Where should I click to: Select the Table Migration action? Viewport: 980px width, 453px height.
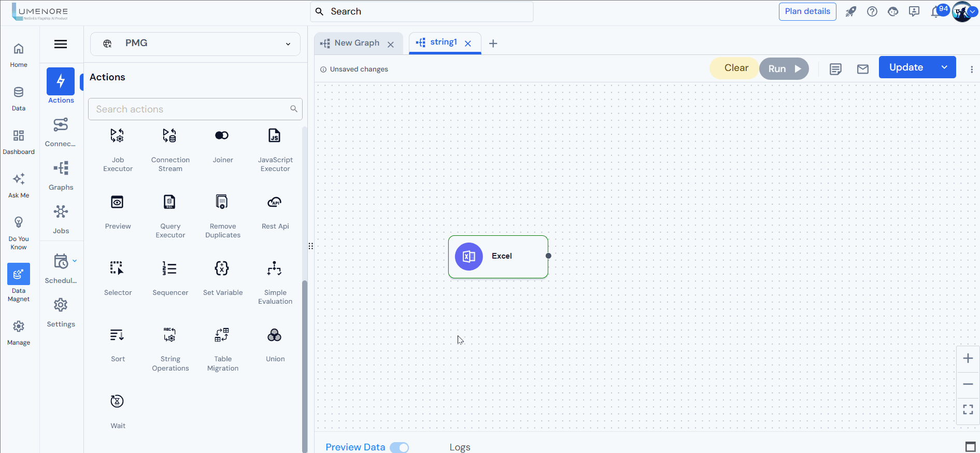[x=222, y=336]
